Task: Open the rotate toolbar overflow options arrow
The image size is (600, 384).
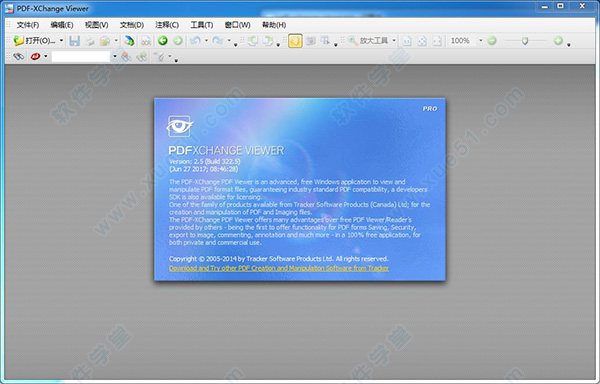Action: click(x=278, y=45)
